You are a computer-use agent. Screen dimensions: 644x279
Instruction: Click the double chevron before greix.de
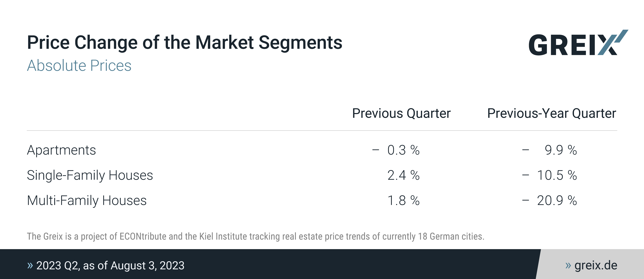click(x=568, y=265)
